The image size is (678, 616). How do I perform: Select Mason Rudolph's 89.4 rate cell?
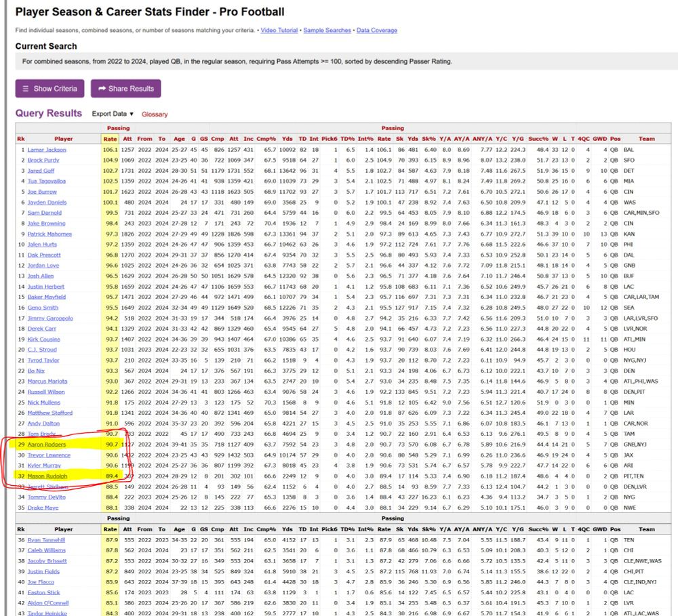[112, 476]
